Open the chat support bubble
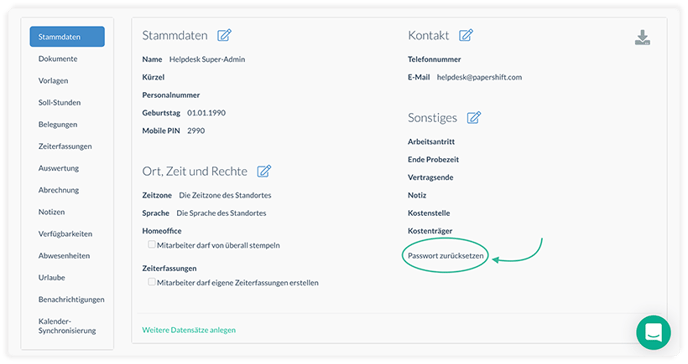The image size is (688, 364). point(653,332)
